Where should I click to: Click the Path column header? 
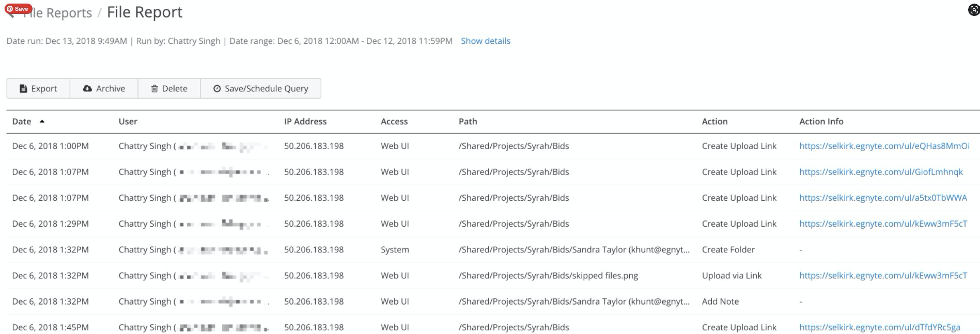click(468, 121)
